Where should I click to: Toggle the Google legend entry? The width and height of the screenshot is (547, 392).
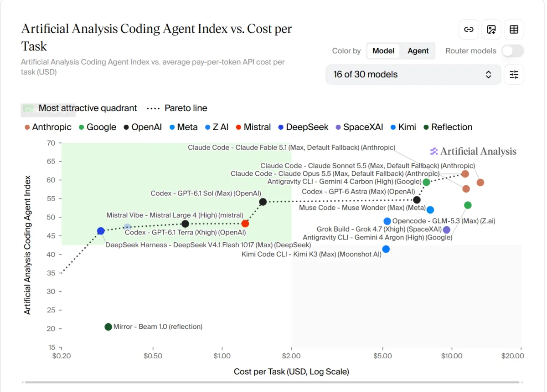click(x=98, y=127)
